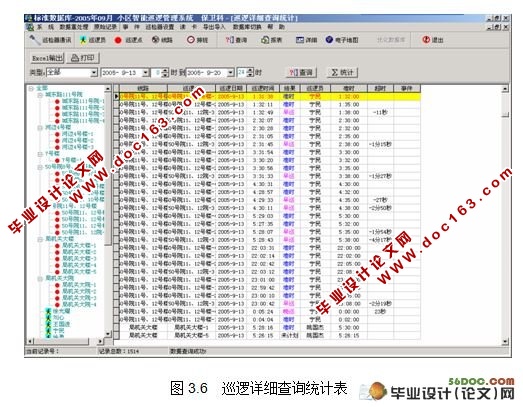523x407 pixels.
Task: Click the table's vertical scrollbar thumb
Action: coord(505,114)
